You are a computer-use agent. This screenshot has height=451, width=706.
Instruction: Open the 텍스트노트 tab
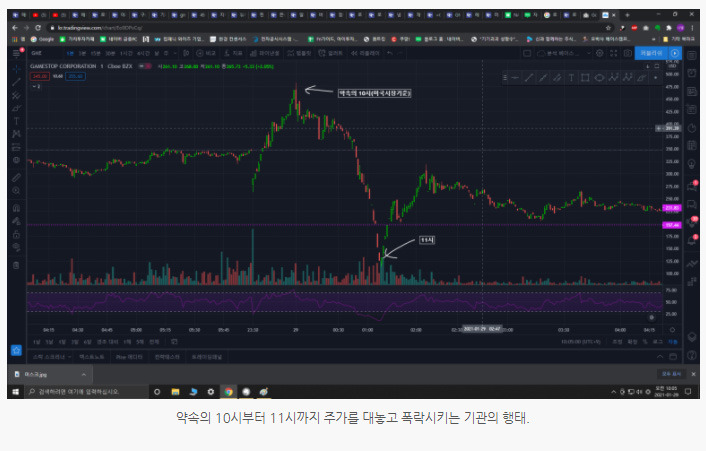(x=91, y=357)
